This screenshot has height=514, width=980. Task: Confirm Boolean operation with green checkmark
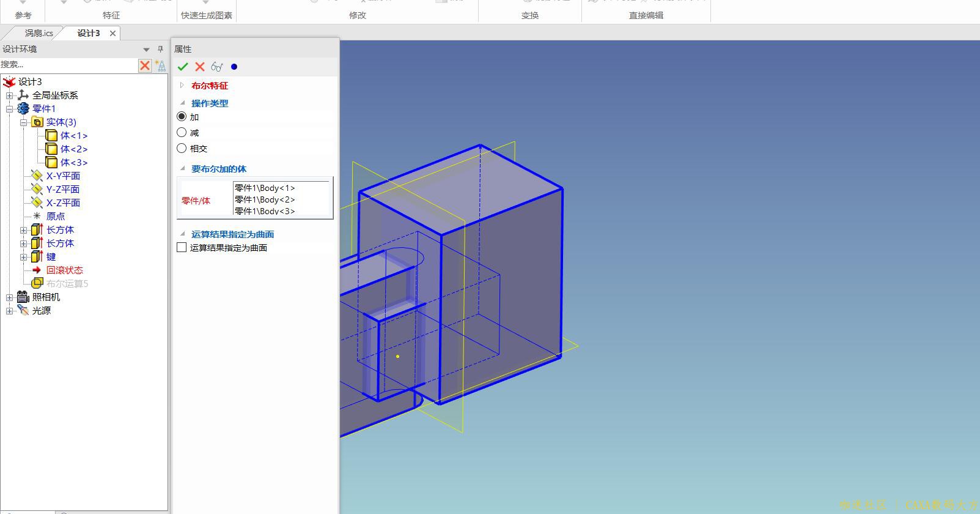point(182,67)
